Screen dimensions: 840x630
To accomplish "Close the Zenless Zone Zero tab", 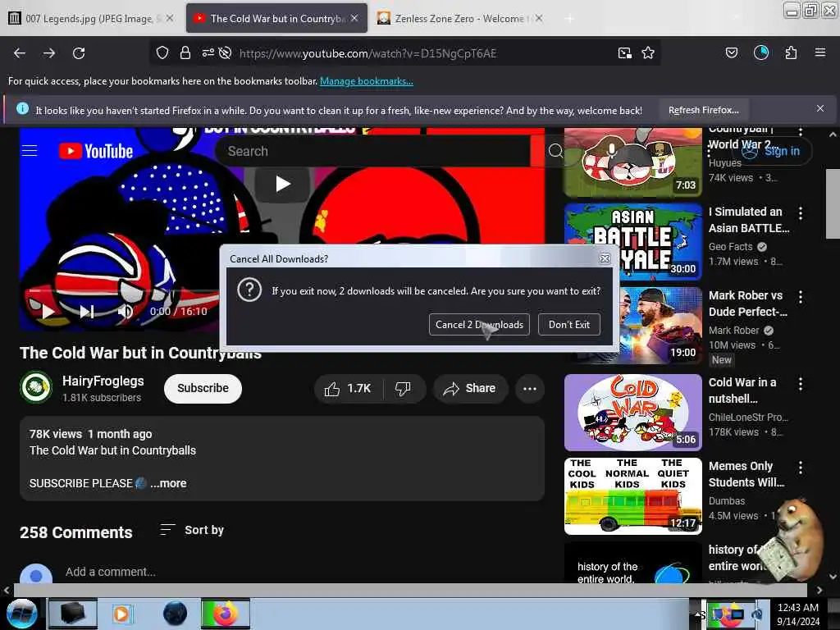I will 539,18.
